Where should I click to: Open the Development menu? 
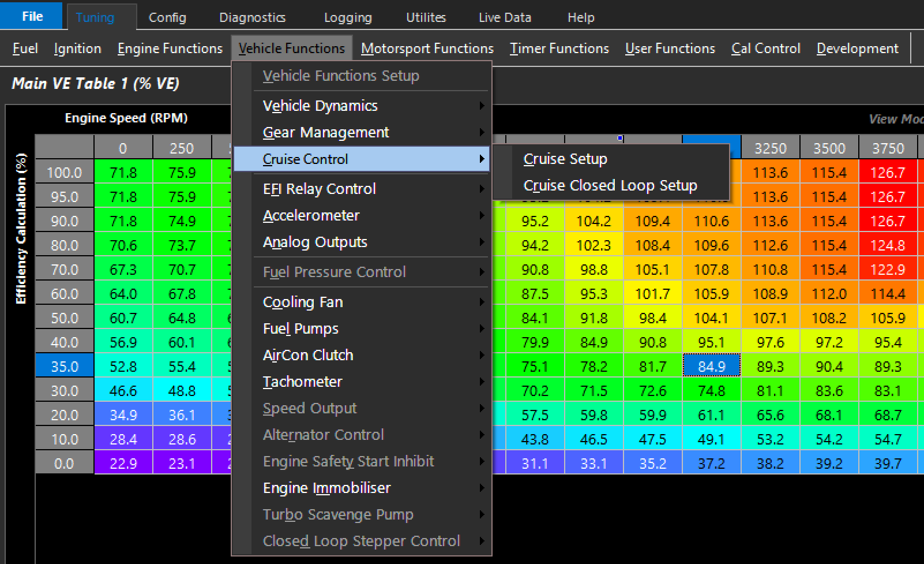coord(858,48)
